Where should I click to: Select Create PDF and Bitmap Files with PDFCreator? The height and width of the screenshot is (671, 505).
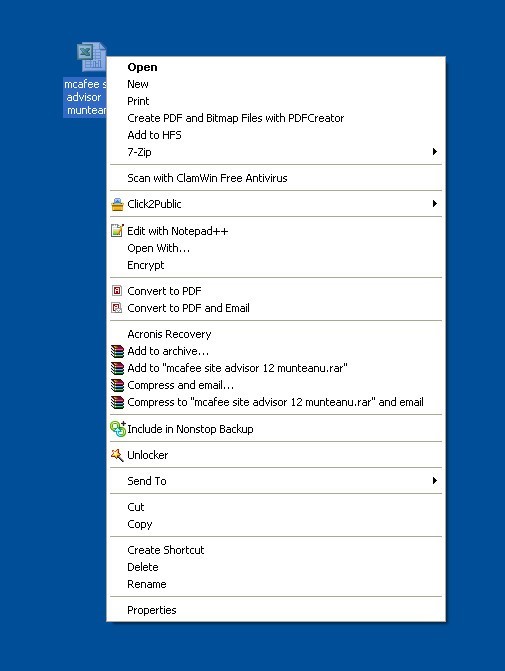[276, 118]
